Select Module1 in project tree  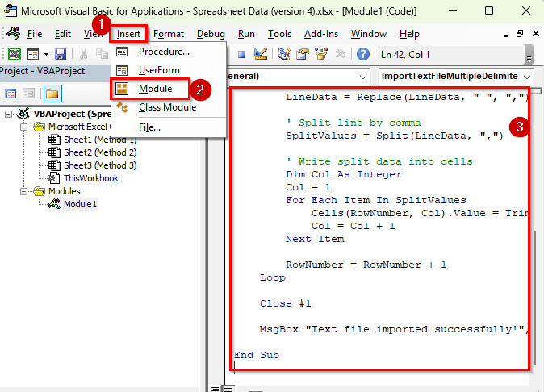[x=80, y=204]
